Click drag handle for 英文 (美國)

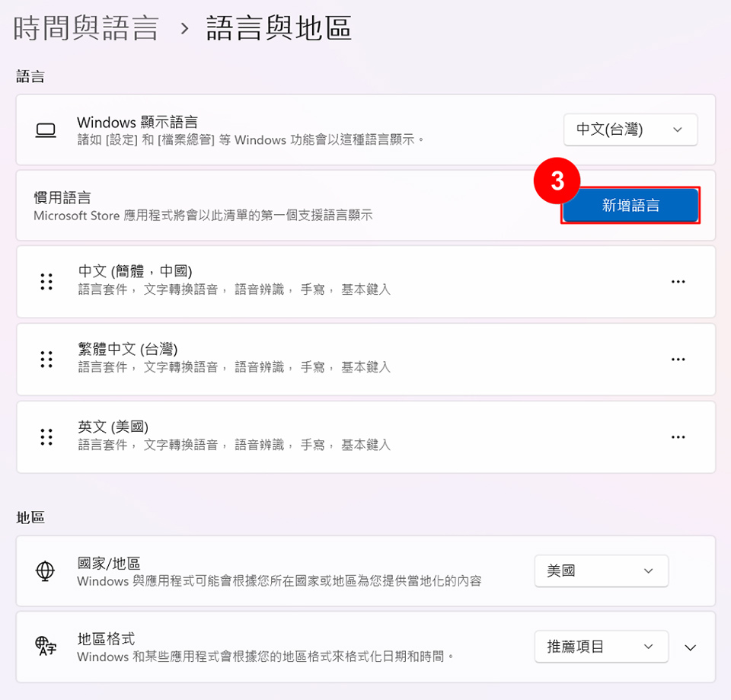coord(46,437)
